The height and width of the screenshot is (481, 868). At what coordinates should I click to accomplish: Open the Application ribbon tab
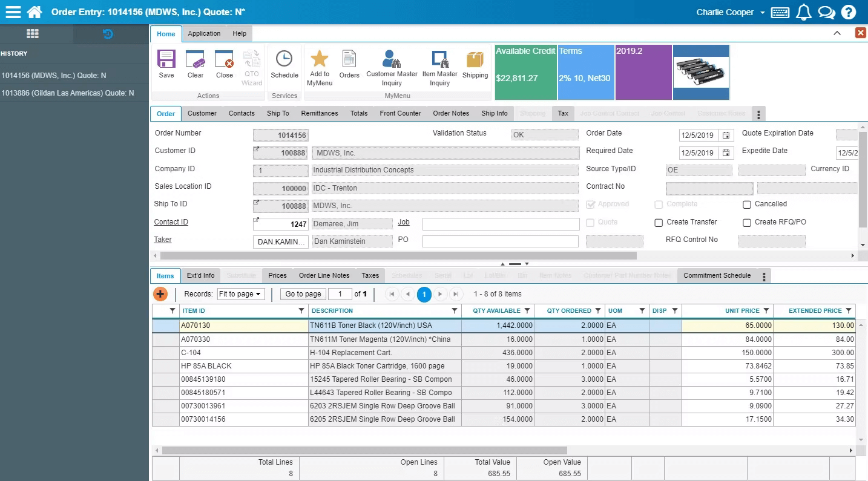click(204, 34)
